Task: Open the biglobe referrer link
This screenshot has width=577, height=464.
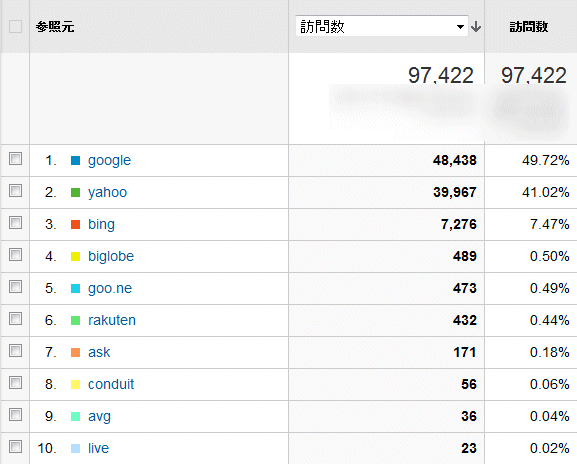Action: point(111,256)
